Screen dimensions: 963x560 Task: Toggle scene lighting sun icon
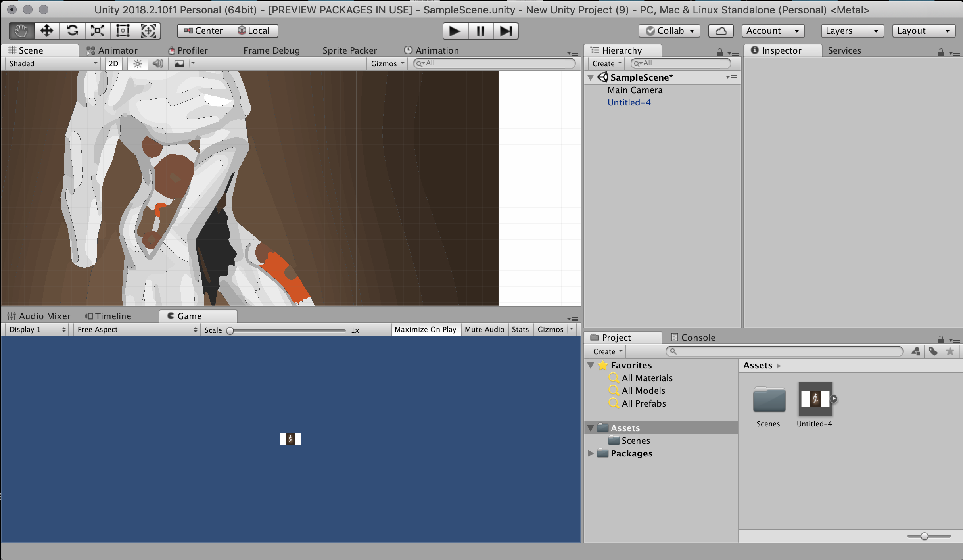point(138,63)
